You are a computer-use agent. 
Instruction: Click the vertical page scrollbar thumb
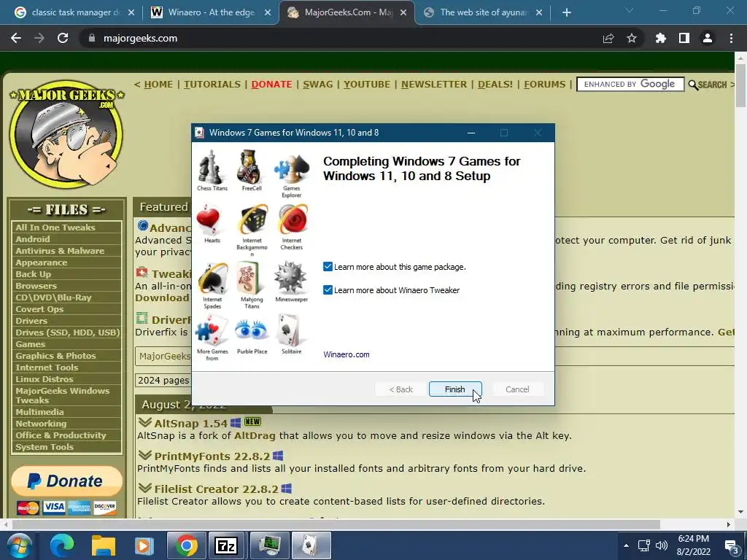(x=740, y=85)
